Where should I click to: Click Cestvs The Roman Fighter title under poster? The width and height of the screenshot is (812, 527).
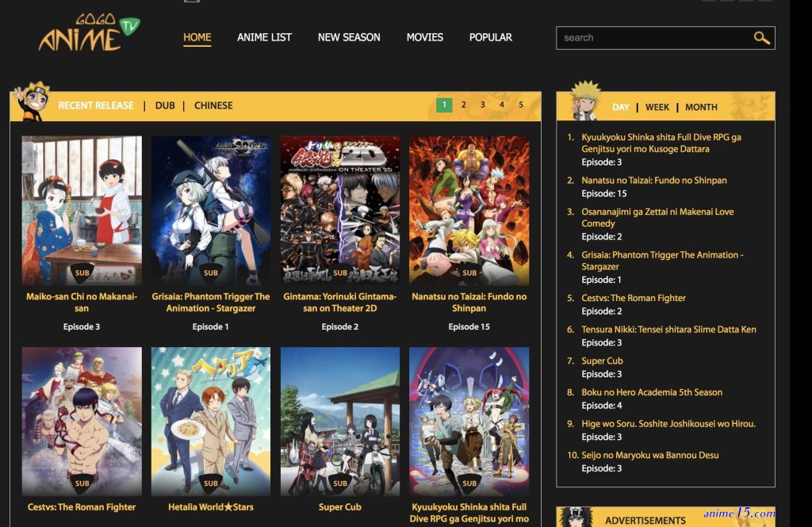(82, 507)
